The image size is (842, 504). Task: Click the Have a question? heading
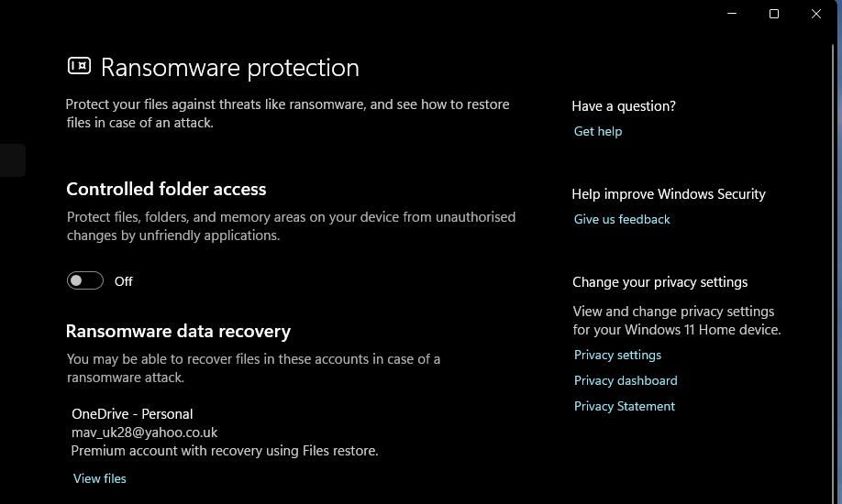[624, 105]
